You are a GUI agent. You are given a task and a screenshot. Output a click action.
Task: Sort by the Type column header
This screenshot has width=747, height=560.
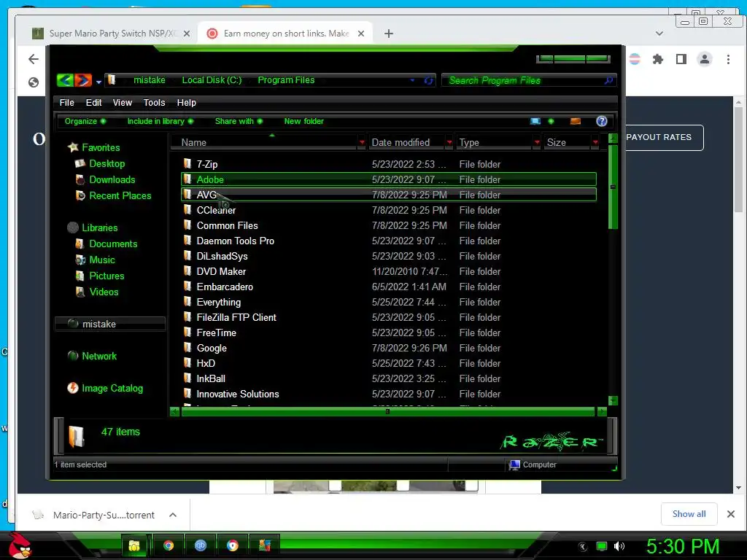point(495,142)
